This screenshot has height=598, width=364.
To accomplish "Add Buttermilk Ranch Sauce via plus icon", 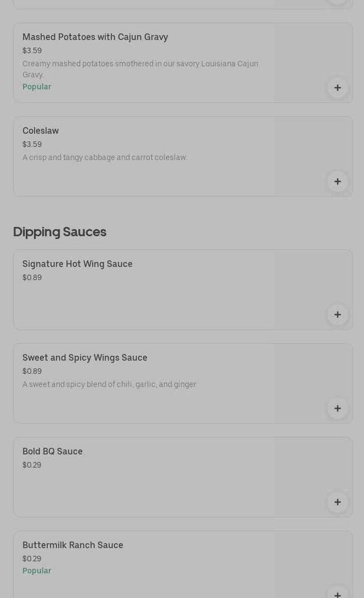I will pyautogui.click(x=337, y=593).
